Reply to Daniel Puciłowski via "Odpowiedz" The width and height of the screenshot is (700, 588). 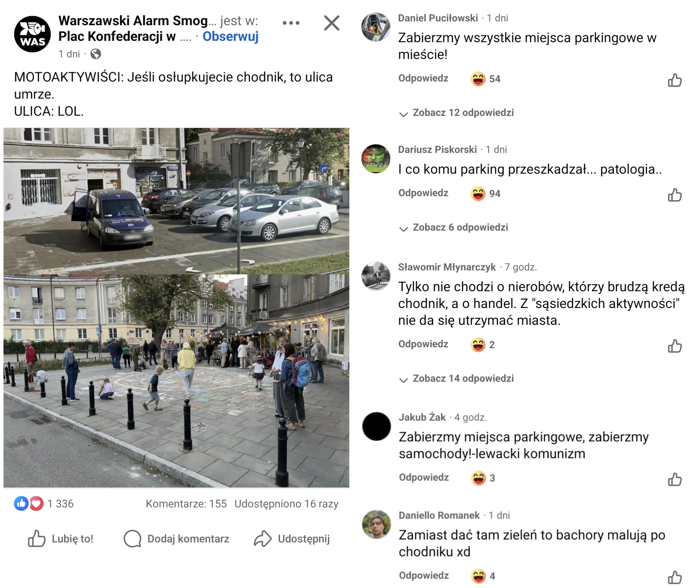click(x=423, y=78)
